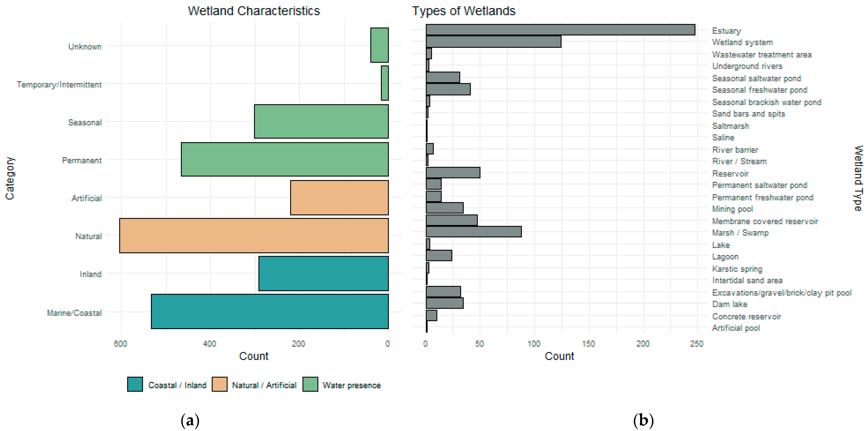Click the Seasonal freshwater pond bar
868x431 pixels.
448,89
